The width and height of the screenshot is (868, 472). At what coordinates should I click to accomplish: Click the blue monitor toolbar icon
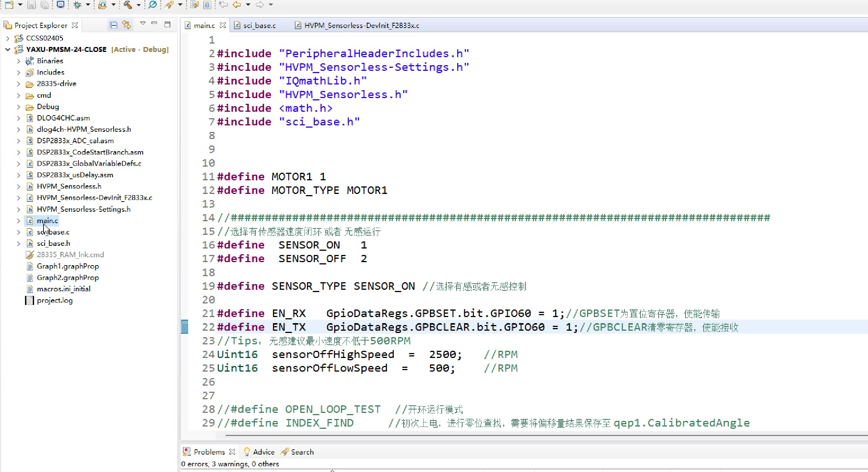tap(60, 5)
